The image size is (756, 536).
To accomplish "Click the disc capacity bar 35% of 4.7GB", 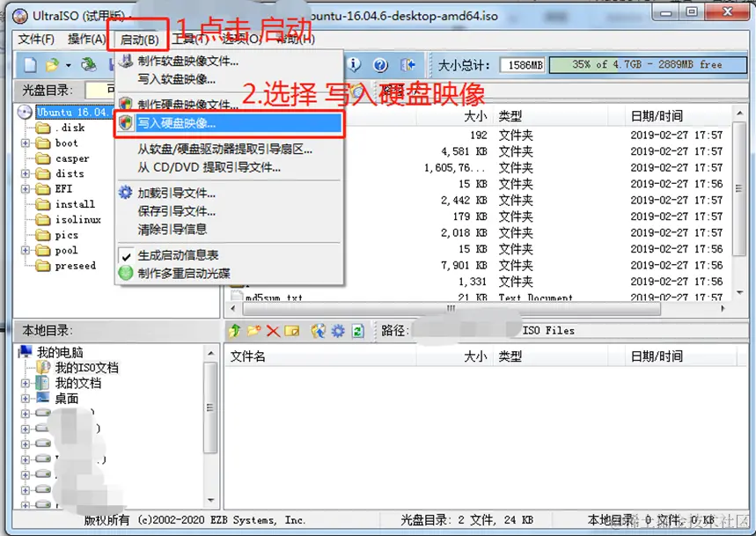I will tap(648, 64).
